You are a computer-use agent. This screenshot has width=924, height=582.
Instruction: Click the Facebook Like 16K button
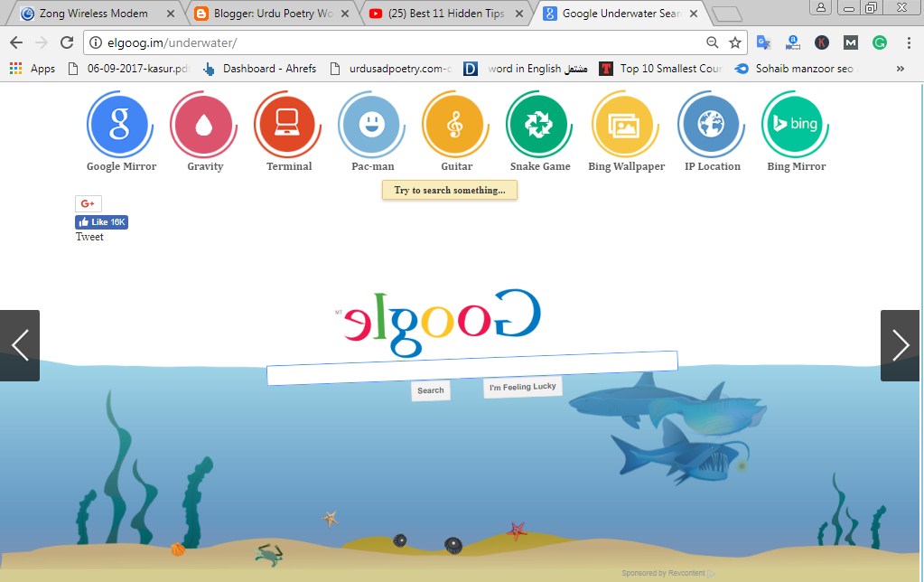[101, 222]
